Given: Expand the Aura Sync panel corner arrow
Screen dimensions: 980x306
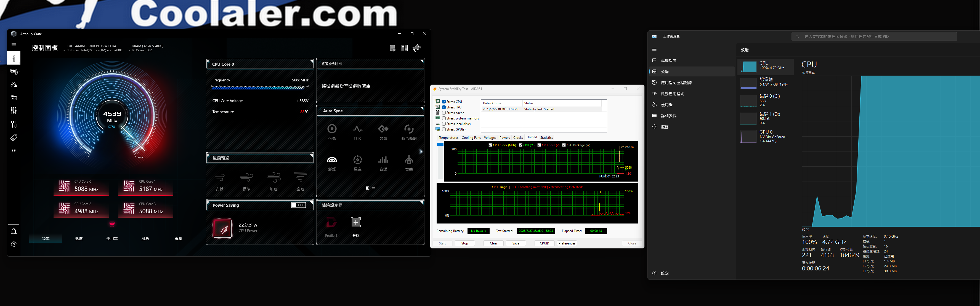Looking at the screenshot, I should pos(421,108).
